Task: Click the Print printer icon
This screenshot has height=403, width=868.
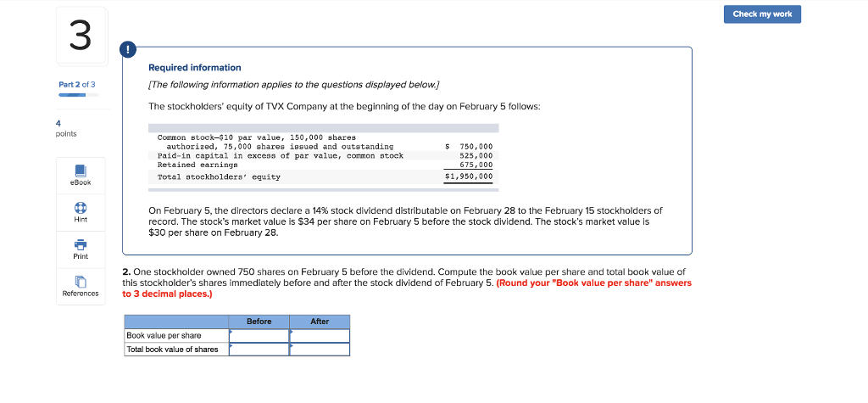Action: (x=81, y=243)
